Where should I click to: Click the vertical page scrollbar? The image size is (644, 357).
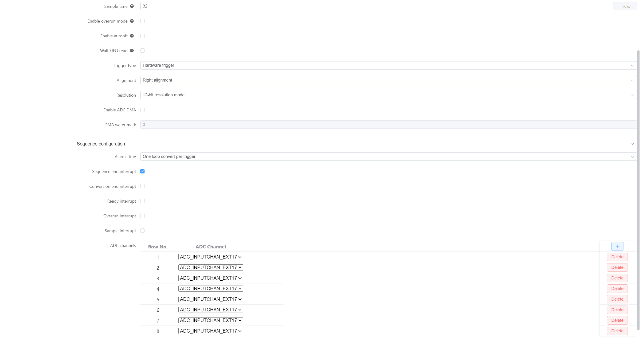638,190
